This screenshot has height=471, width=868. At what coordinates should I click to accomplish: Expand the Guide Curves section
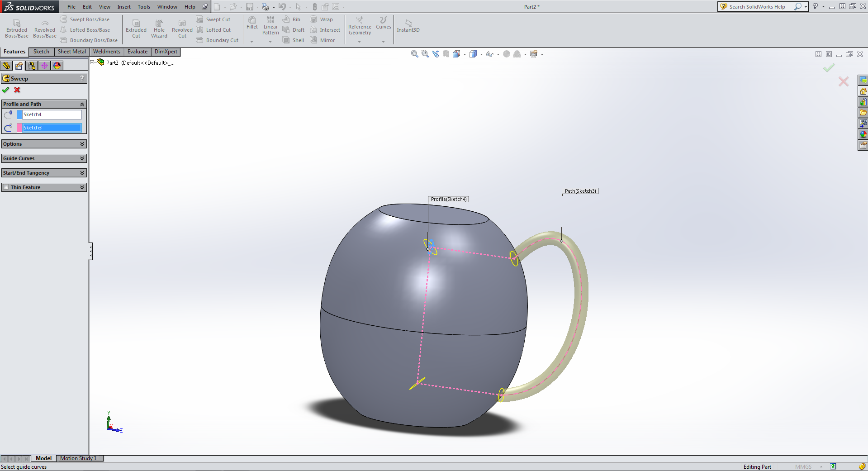pos(82,158)
